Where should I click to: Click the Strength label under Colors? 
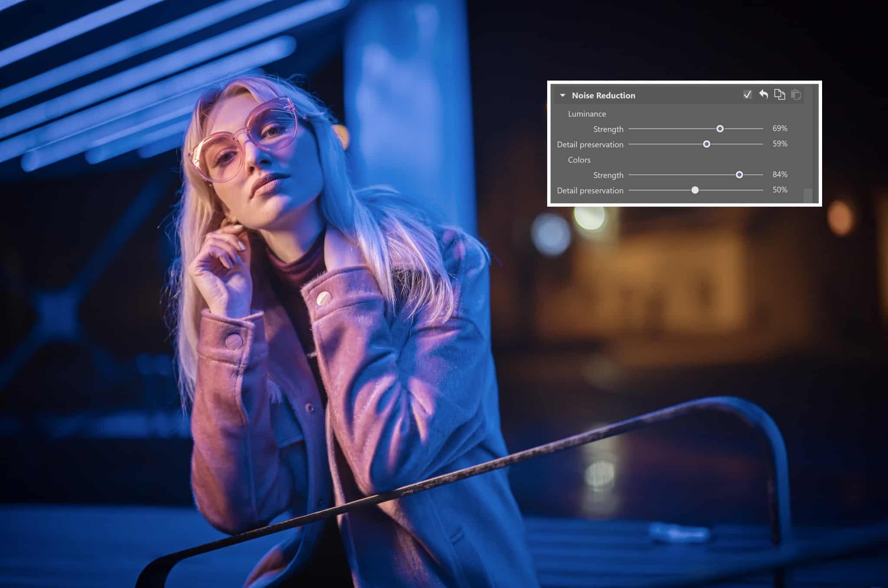pyautogui.click(x=608, y=175)
